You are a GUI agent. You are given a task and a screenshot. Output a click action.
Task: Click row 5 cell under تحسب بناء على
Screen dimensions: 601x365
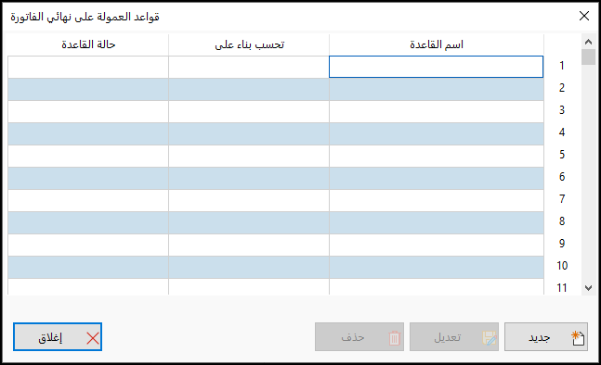249,156
